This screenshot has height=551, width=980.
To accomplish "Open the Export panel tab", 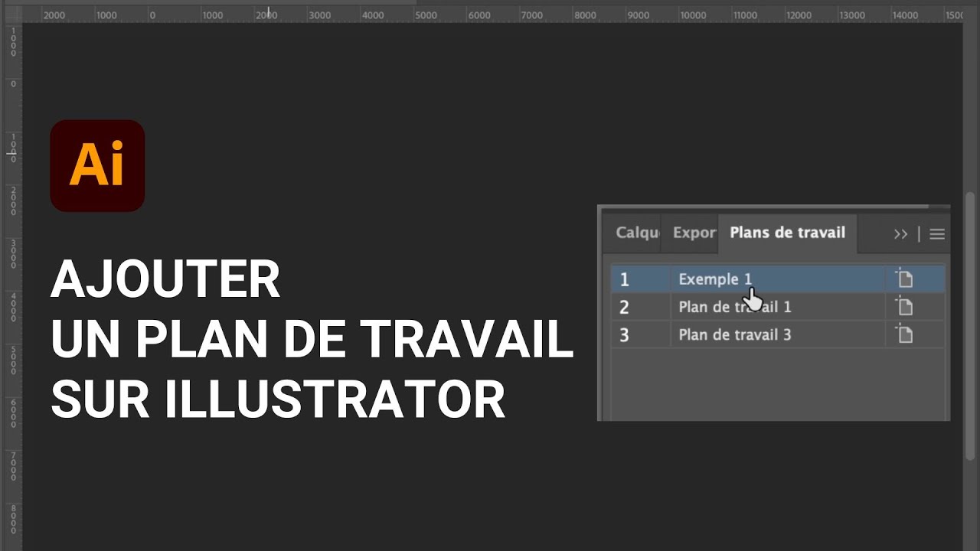I will 694,233.
